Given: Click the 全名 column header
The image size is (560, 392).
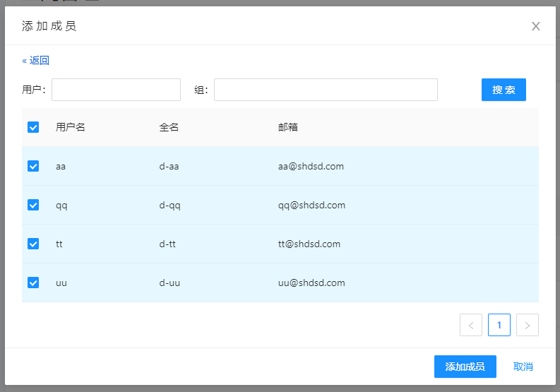Looking at the screenshot, I should 169,127.
